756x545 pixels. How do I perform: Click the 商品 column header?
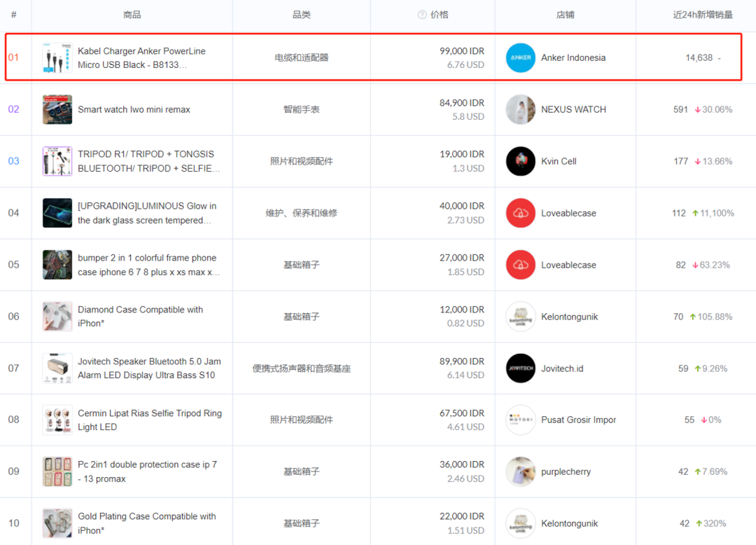pos(132,15)
